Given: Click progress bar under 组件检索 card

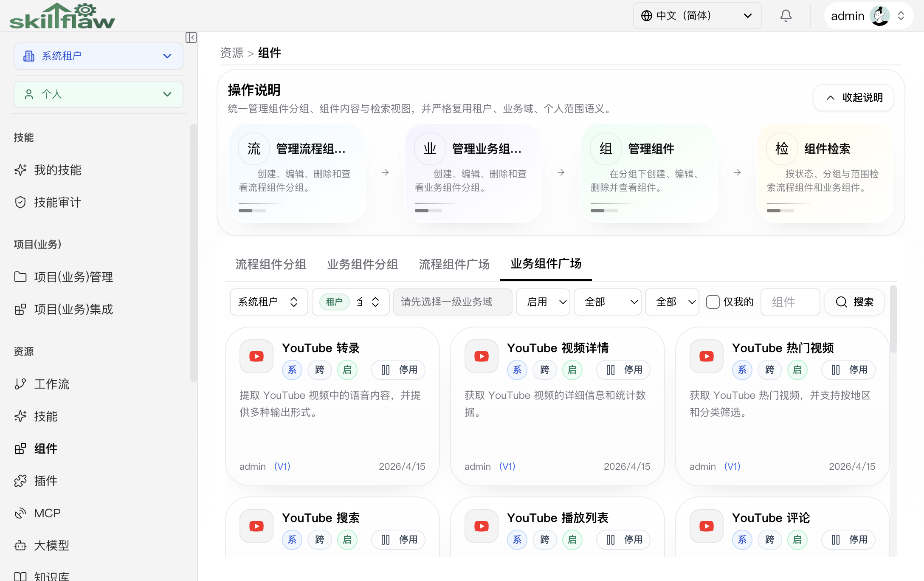Looking at the screenshot, I should [x=780, y=210].
